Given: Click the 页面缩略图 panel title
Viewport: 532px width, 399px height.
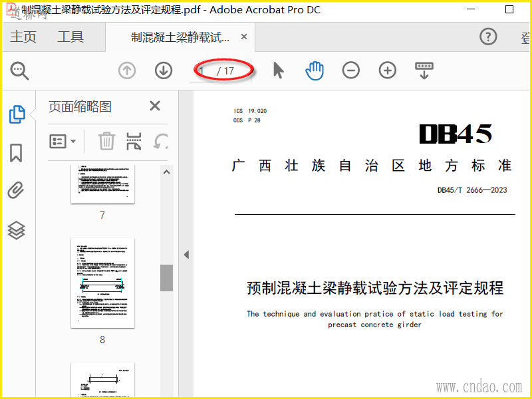Looking at the screenshot, I should pyautogui.click(x=80, y=106).
